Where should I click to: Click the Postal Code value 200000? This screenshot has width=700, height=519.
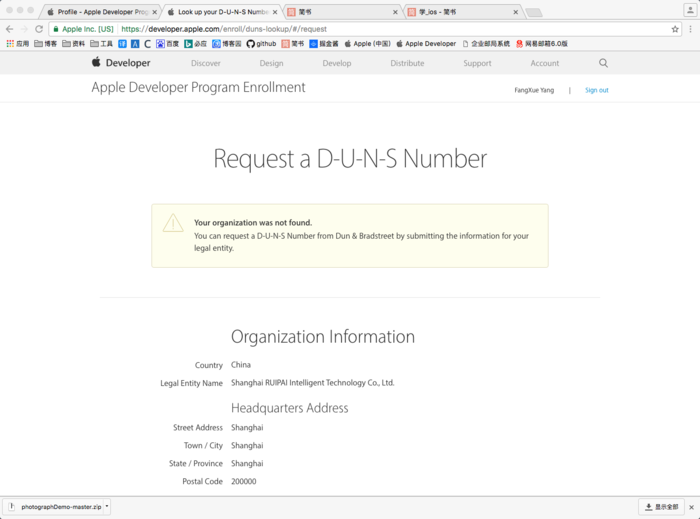coord(244,482)
